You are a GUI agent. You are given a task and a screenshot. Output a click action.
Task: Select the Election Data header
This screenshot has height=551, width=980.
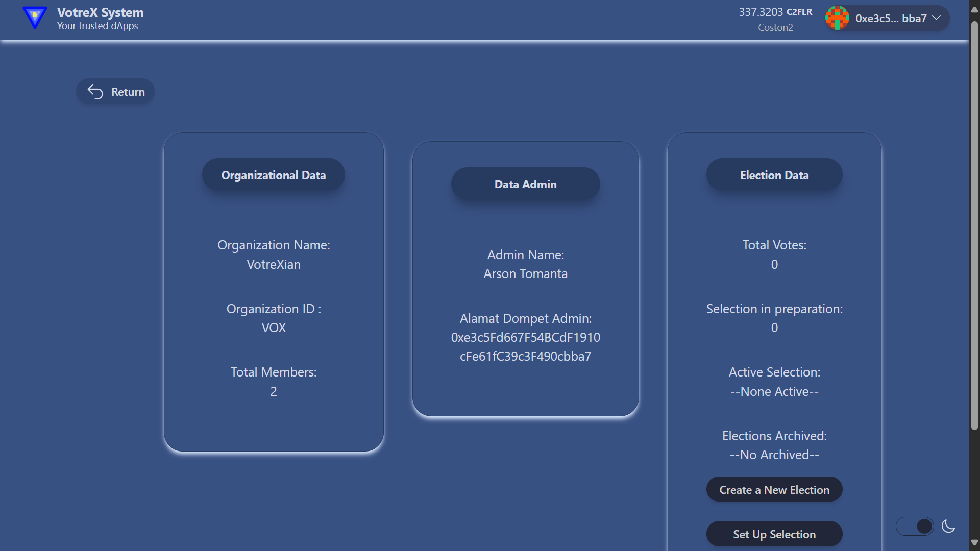click(774, 175)
